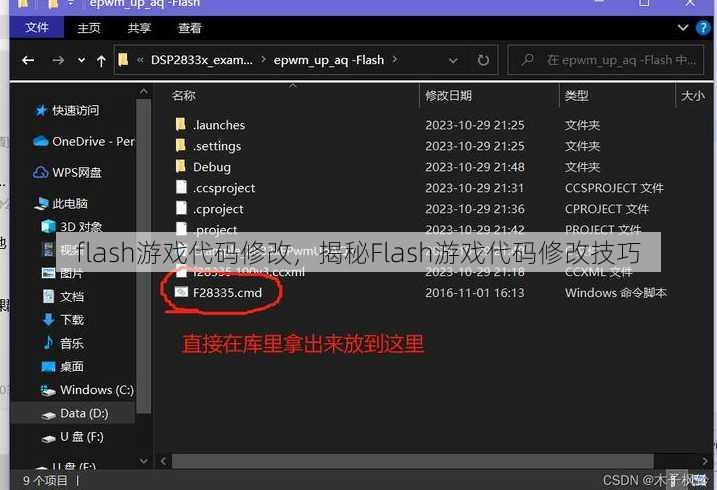Open OneDrive - Per in navigation pane

tap(93, 141)
